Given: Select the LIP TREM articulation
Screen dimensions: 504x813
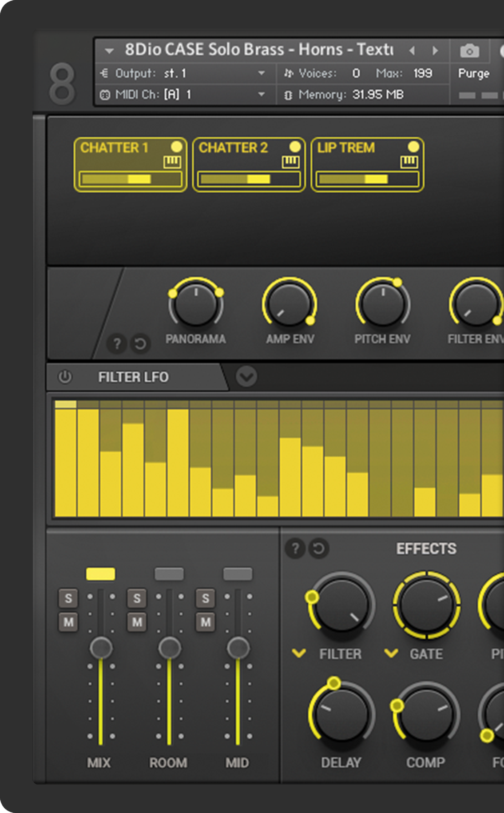Looking at the screenshot, I should (346, 148).
